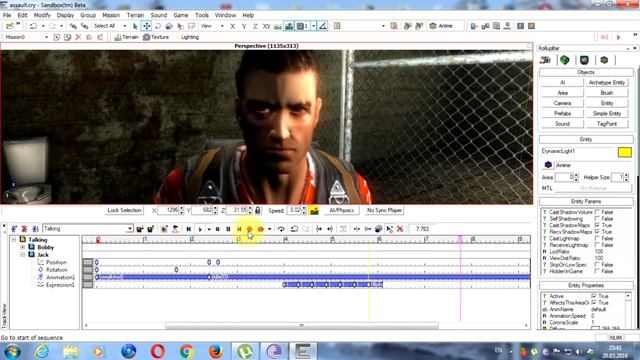The height and width of the screenshot is (360, 640).
Task: Collapse the Talking sequence tree
Action: pyautogui.click(x=14, y=240)
